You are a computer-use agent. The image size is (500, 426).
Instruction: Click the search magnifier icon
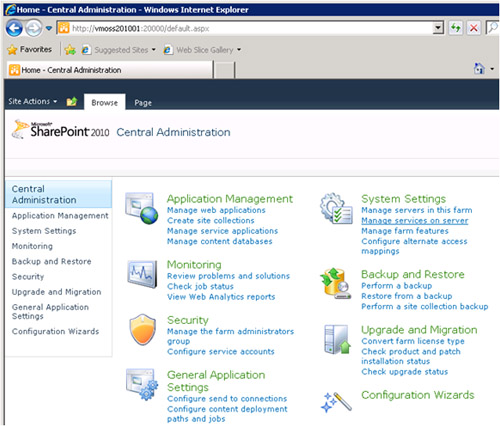pyautogui.click(x=493, y=28)
